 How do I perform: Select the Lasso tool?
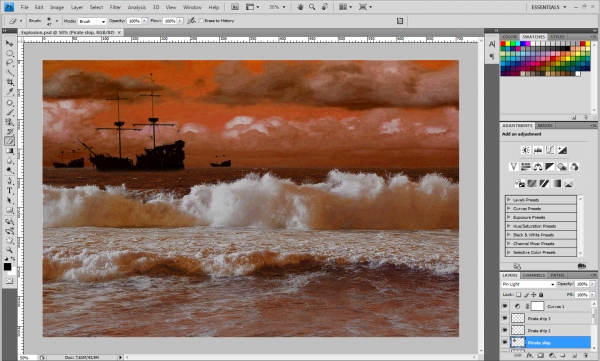pyautogui.click(x=10, y=63)
